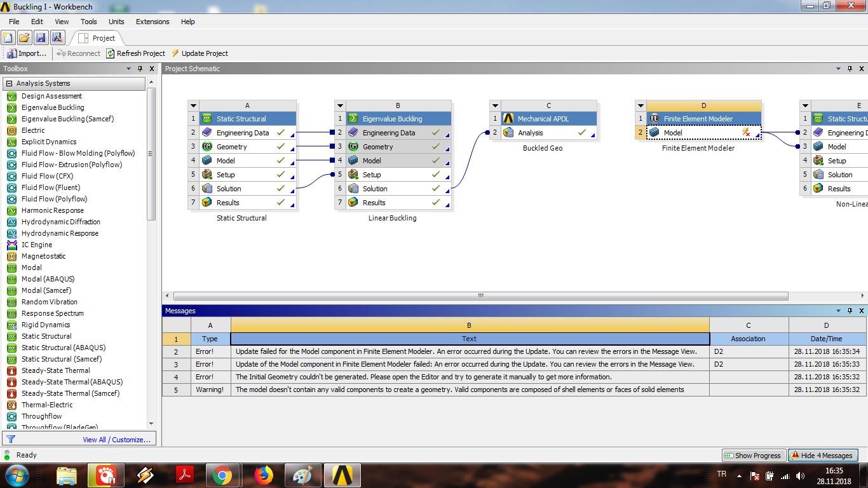
Task: Click Hide 4 Messages button
Action: [823, 456]
